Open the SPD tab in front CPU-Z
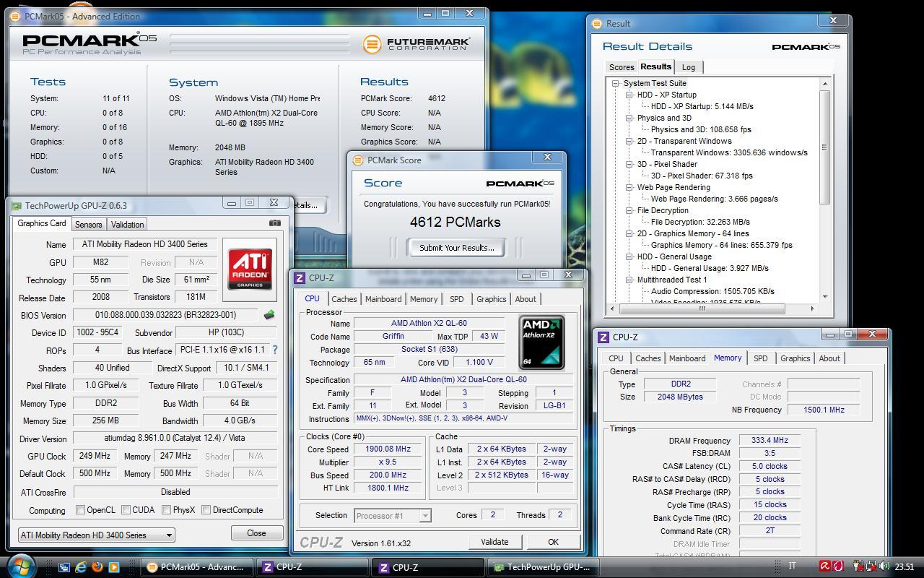 coord(456,299)
